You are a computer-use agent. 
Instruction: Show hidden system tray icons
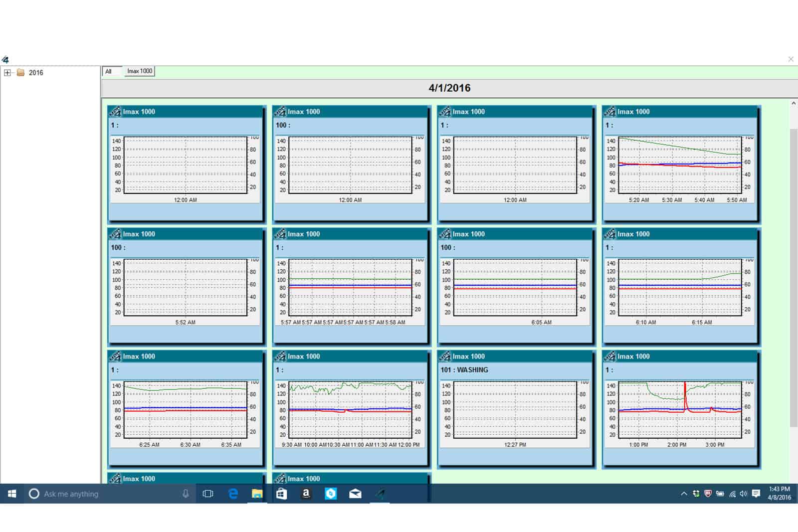684,494
